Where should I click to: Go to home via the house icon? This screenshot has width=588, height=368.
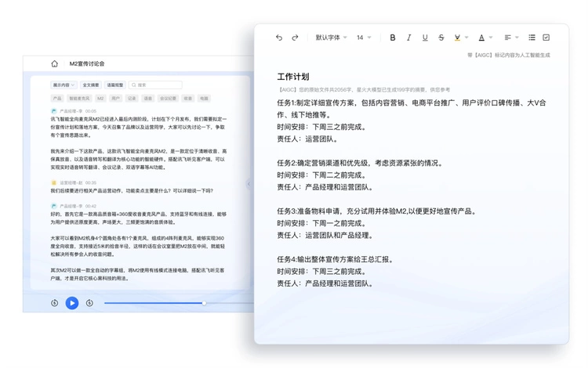54,64
